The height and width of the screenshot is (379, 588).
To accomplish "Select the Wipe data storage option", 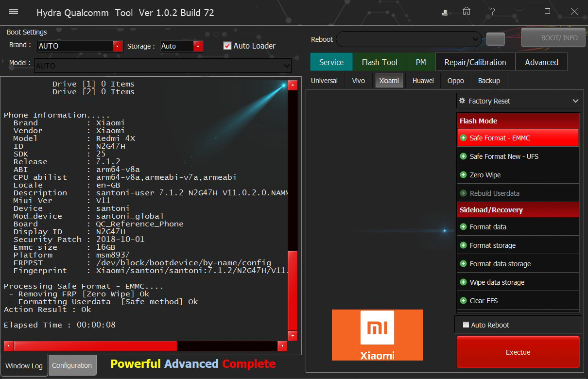I will tap(518, 282).
